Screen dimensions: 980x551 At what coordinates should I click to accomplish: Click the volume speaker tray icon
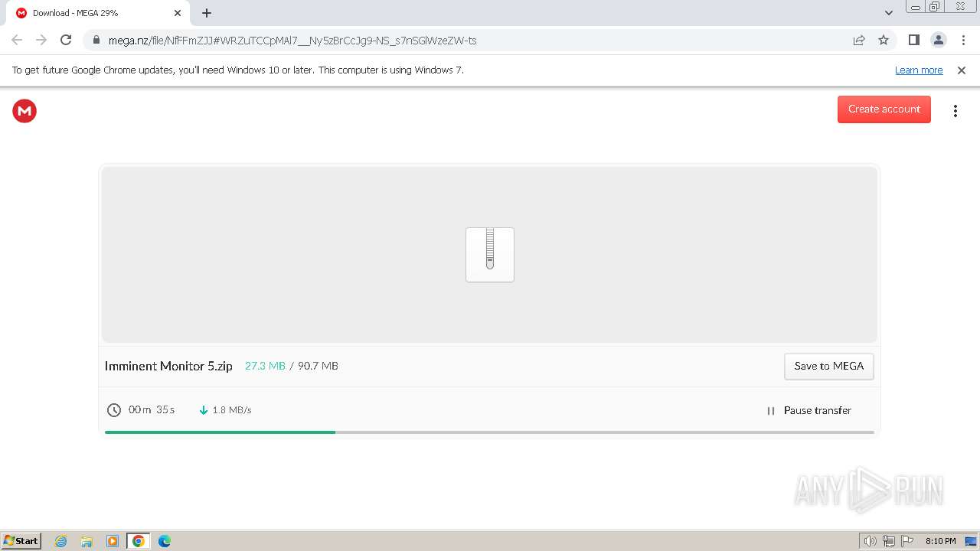click(870, 541)
